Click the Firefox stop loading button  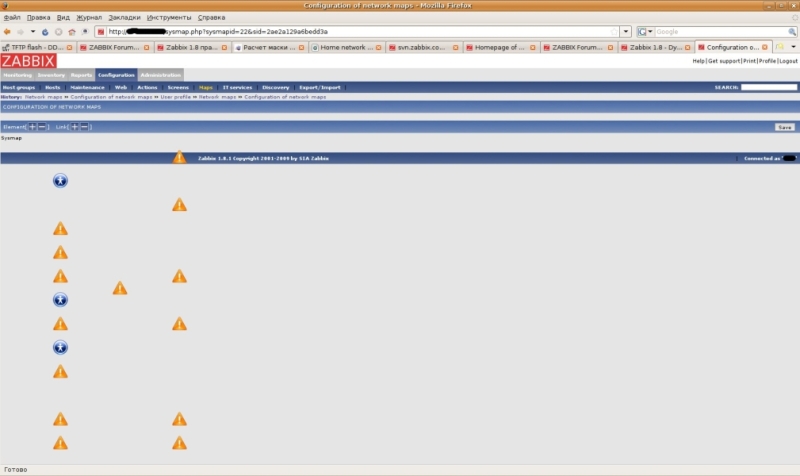click(58, 32)
